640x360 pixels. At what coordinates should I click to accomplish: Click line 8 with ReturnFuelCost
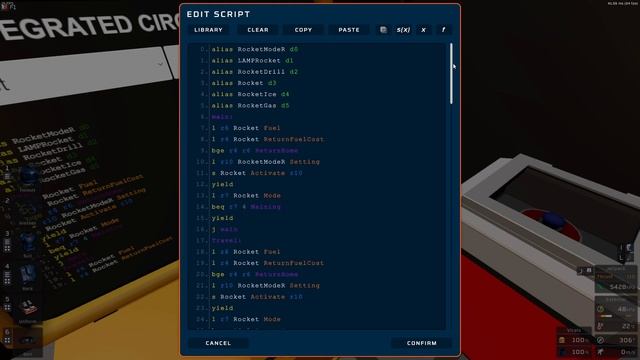coord(268,139)
